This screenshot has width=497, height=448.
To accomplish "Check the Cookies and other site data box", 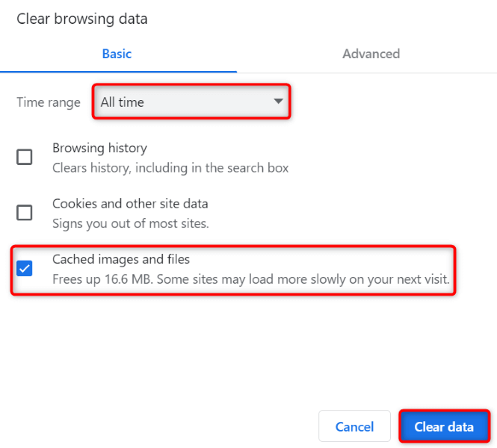I will point(25,213).
